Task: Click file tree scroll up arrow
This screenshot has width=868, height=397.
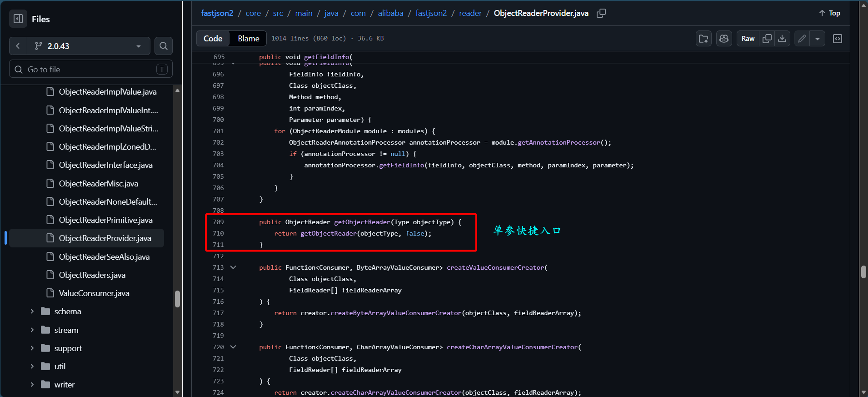Action: (177, 90)
